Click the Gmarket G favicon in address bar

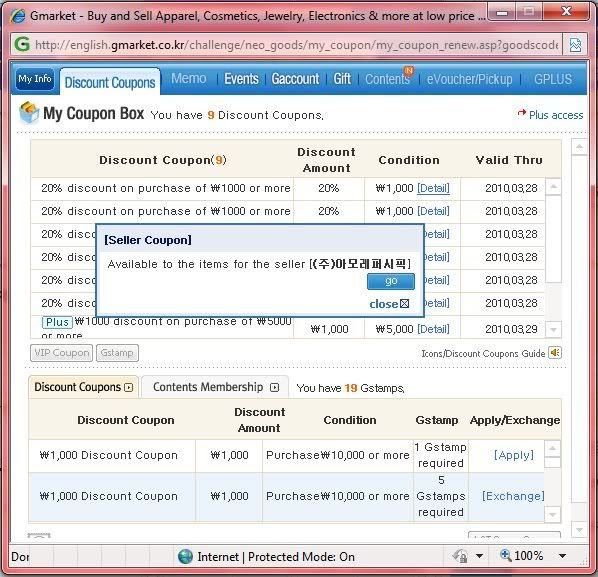[x=21, y=45]
